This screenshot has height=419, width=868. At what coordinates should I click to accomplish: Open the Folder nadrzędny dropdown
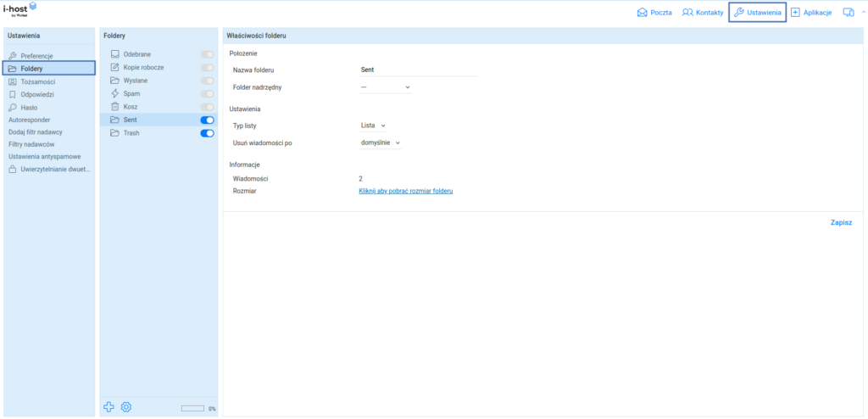[385, 87]
